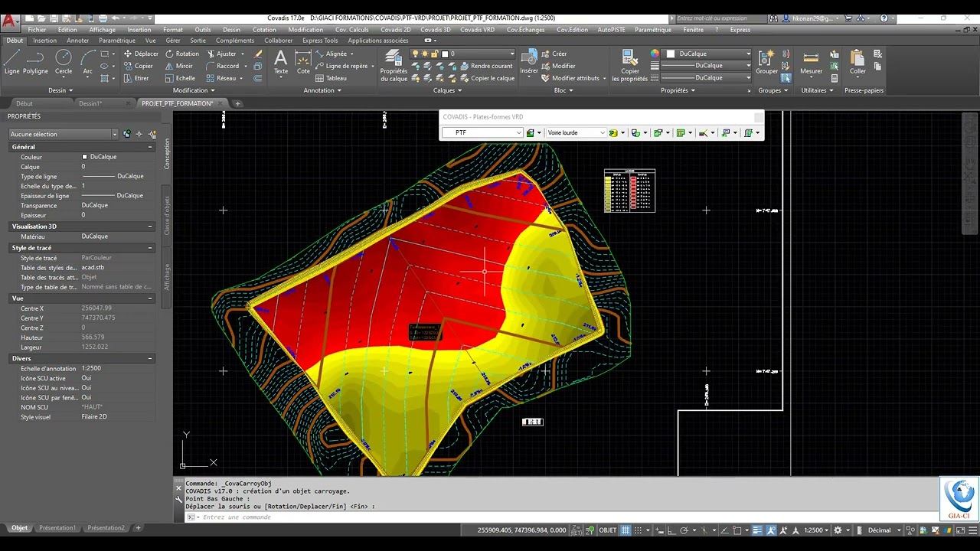Image resolution: width=980 pixels, height=551 pixels.
Task: Select the Ligne drawing tool
Action: pyautogui.click(x=12, y=63)
